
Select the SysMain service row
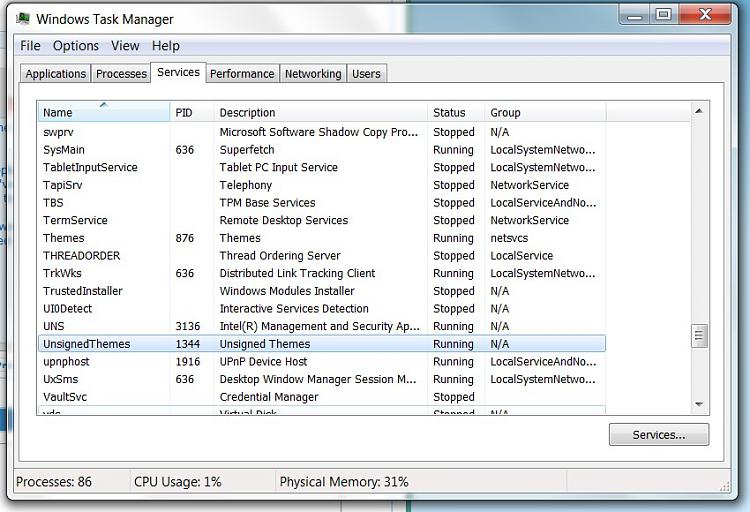click(321, 150)
